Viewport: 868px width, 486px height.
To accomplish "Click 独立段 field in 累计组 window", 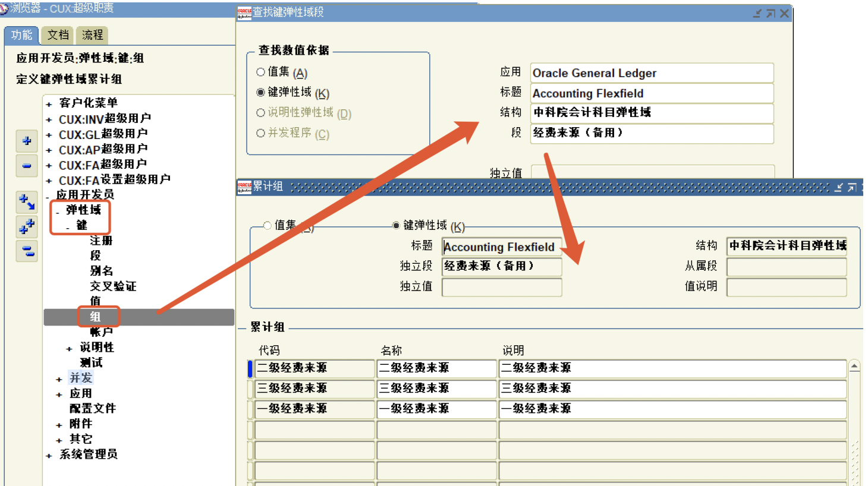I will click(502, 266).
